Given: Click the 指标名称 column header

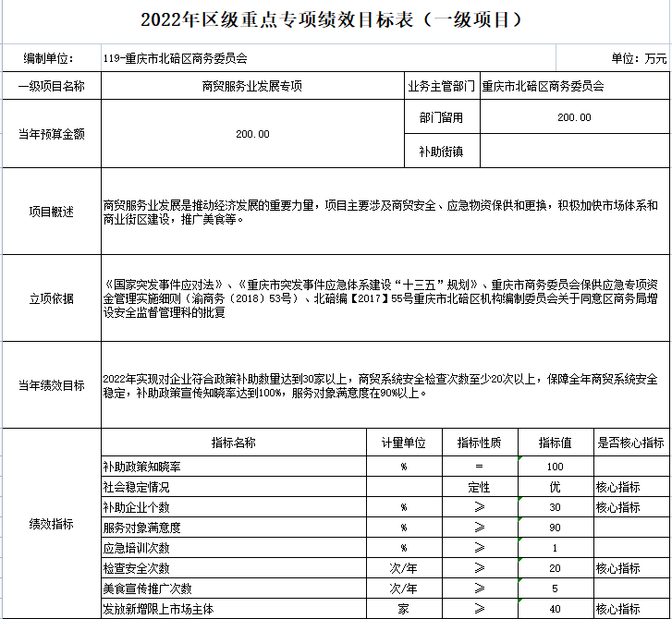Looking at the screenshot, I should [x=234, y=443].
